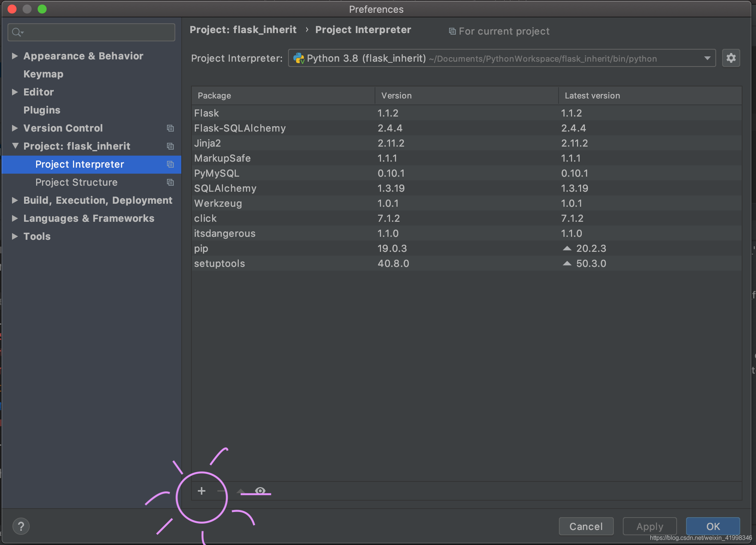Click the Python interpreter icon in dropdown
756x545 pixels.
coord(299,58)
